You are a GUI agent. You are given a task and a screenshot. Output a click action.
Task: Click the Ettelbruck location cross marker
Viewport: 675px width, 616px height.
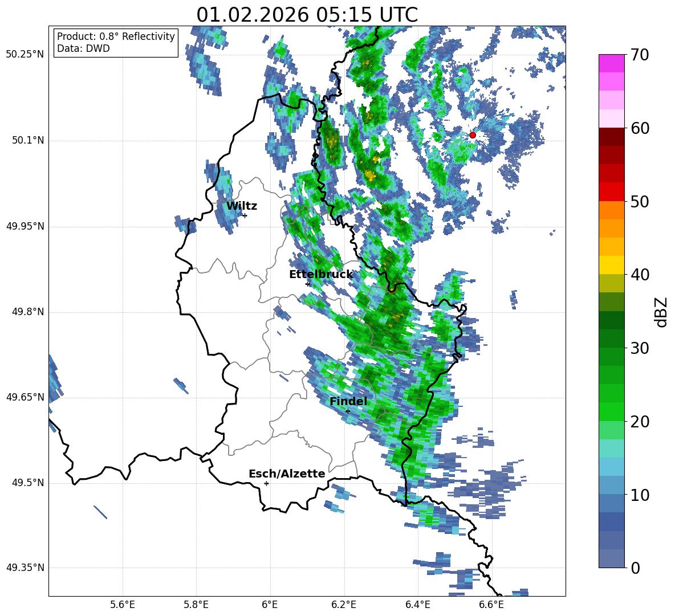(307, 284)
